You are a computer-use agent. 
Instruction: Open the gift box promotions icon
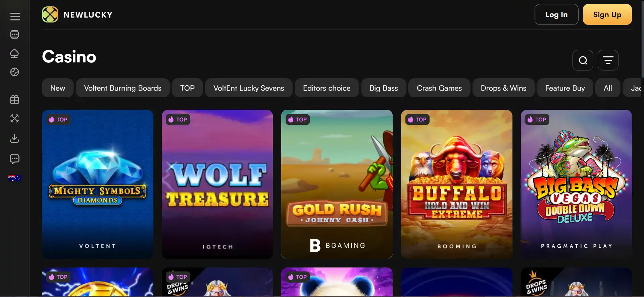[14, 99]
